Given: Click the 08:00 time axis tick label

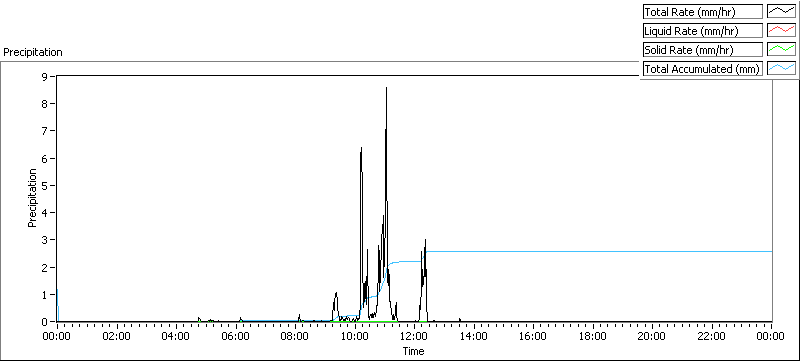Looking at the screenshot, I should pos(295,336).
